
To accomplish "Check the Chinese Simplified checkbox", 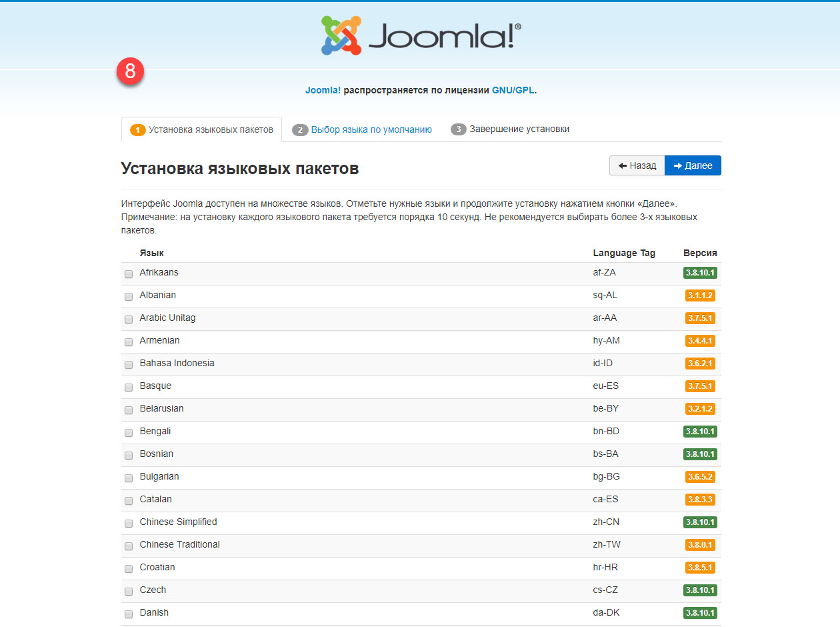I will [129, 523].
